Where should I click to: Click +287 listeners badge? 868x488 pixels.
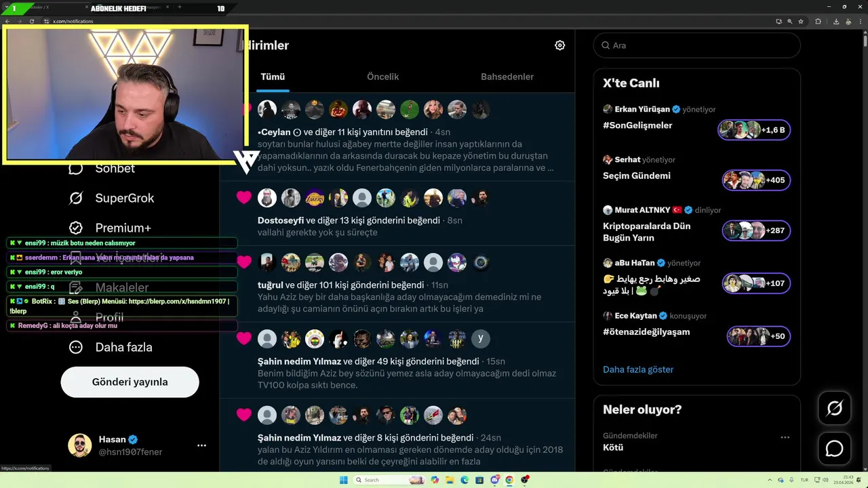tap(756, 230)
